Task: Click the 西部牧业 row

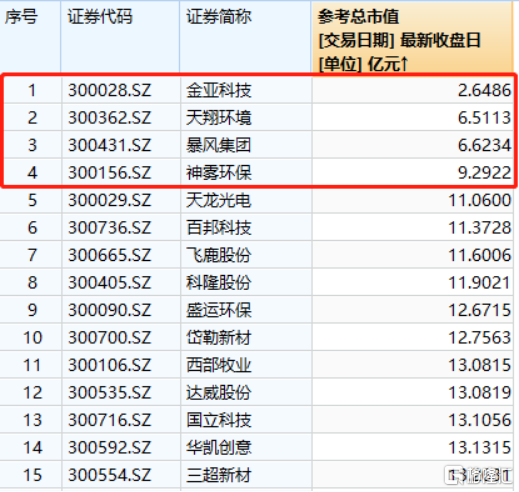Action: [257, 365]
